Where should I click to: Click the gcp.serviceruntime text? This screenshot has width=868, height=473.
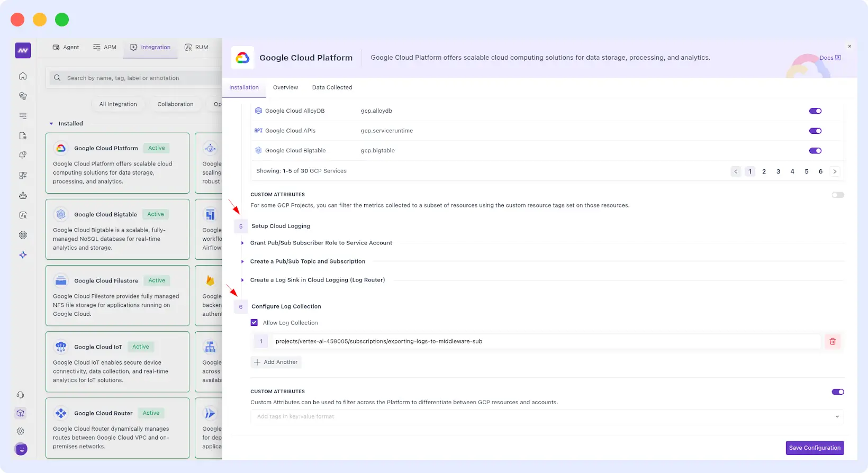point(387,131)
